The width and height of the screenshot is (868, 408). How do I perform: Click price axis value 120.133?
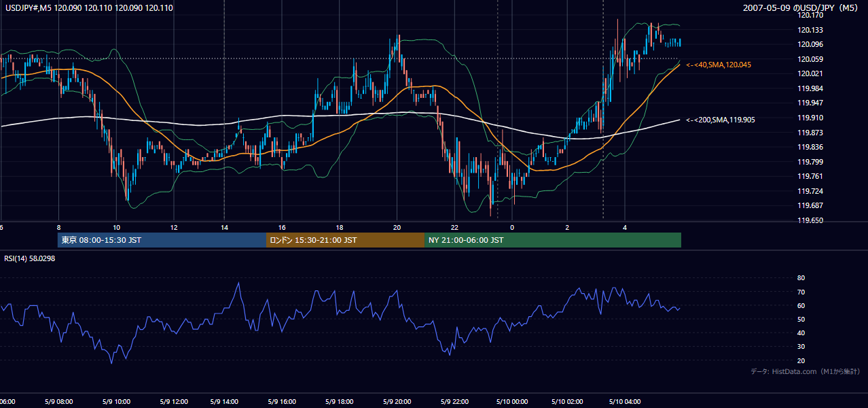pos(810,30)
